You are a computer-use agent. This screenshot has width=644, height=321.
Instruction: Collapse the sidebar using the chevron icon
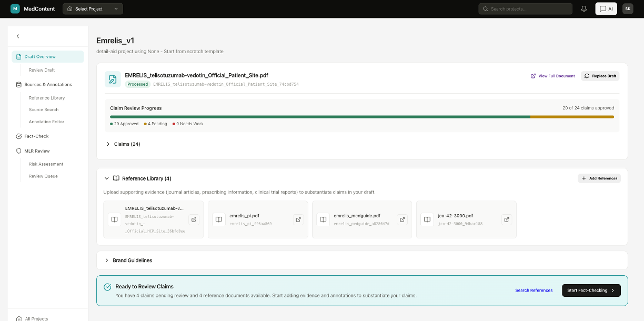click(17, 36)
